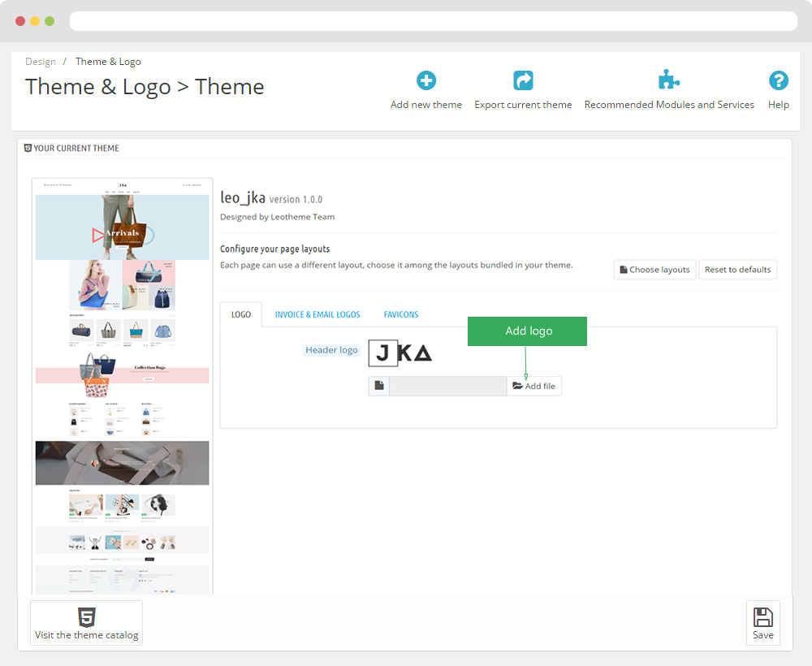Click the Choose layouts button
The height and width of the screenshot is (666, 812).
click(654, 270)
